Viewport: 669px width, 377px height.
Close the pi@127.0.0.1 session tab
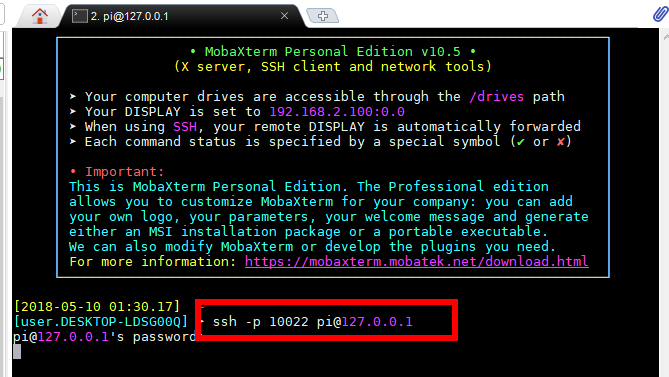coord(285,16)
